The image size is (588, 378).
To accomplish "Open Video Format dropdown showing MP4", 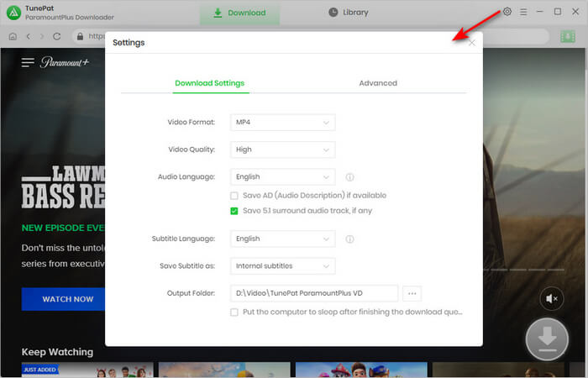I will pos(283,123).
